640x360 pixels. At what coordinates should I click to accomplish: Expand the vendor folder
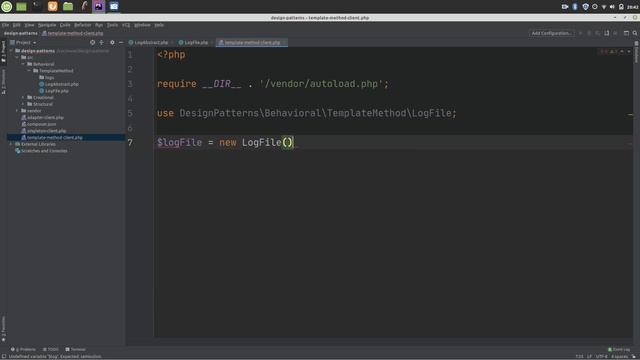18,111
